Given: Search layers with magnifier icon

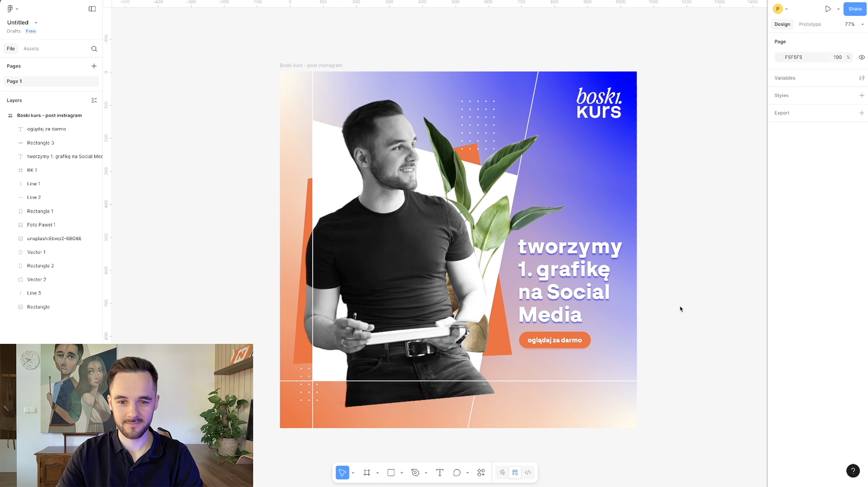Looking at the screenshot, I should point(94,49).
